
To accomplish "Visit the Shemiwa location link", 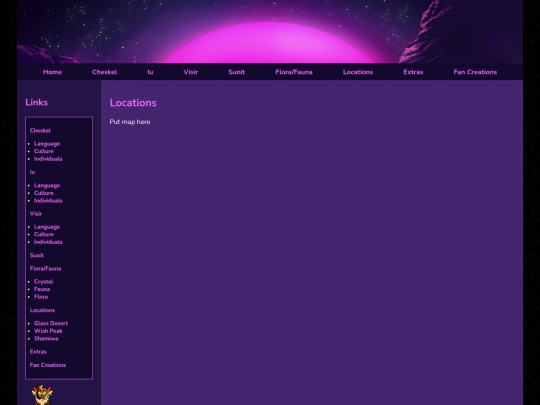I will point(46,339).
